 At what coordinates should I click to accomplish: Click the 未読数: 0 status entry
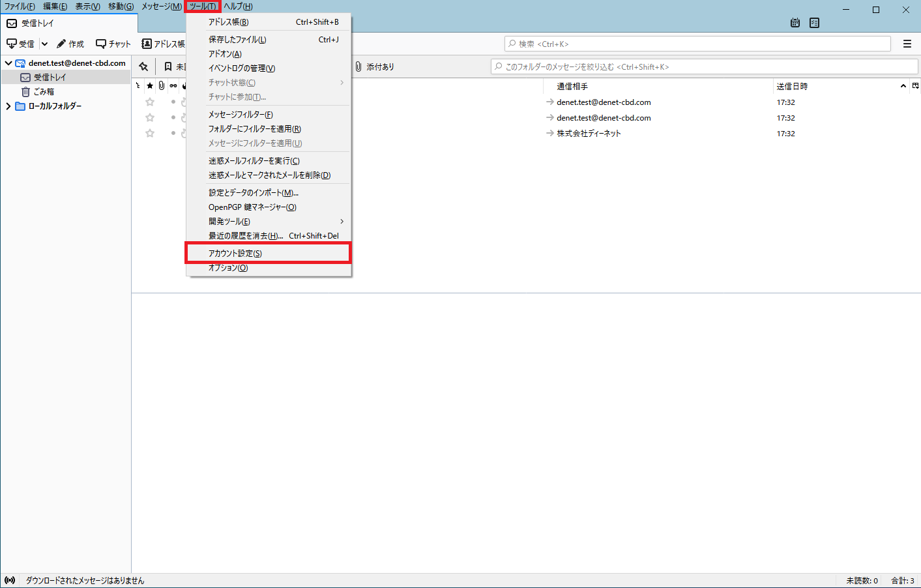click(862, 580)
